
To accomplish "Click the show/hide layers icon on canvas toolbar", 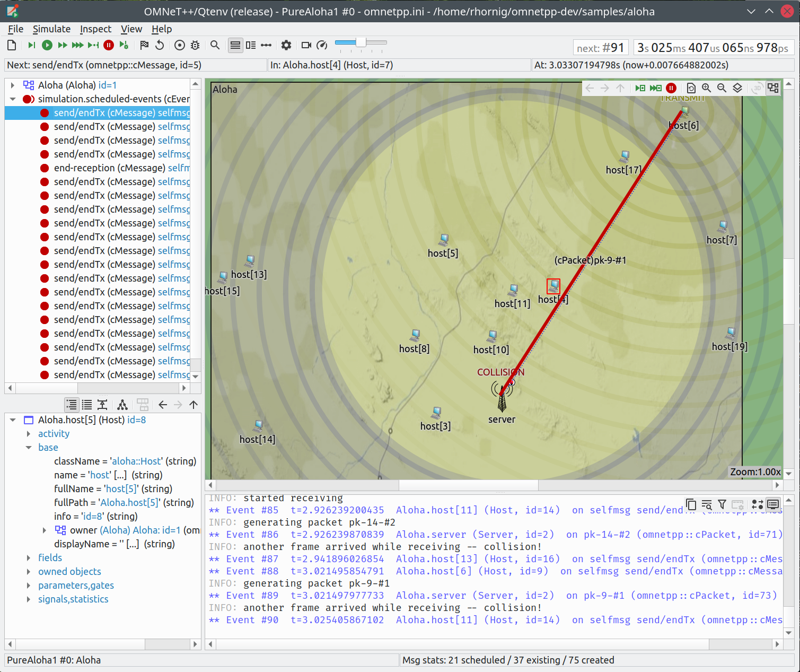I will click(737, 88).
